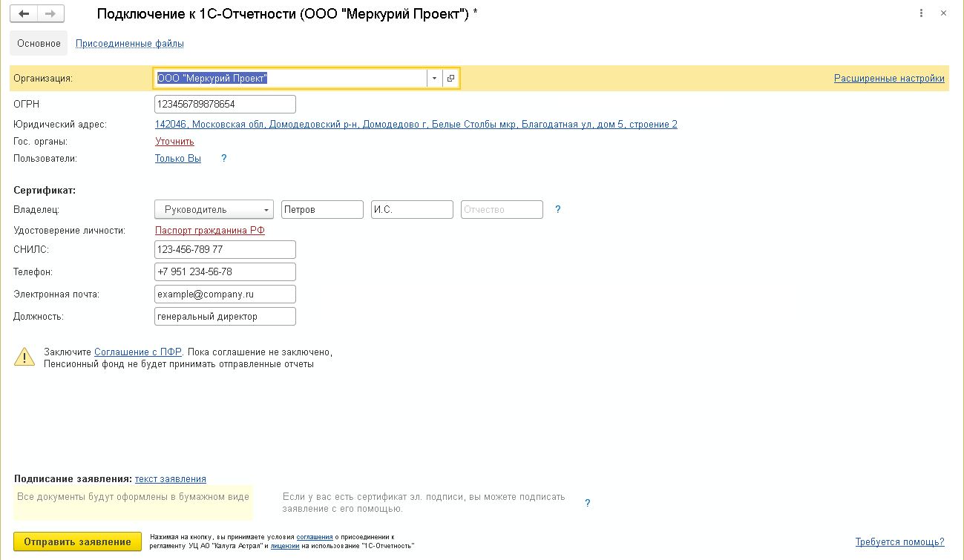
Task: Click into the Организация input field
Action: 291,78
